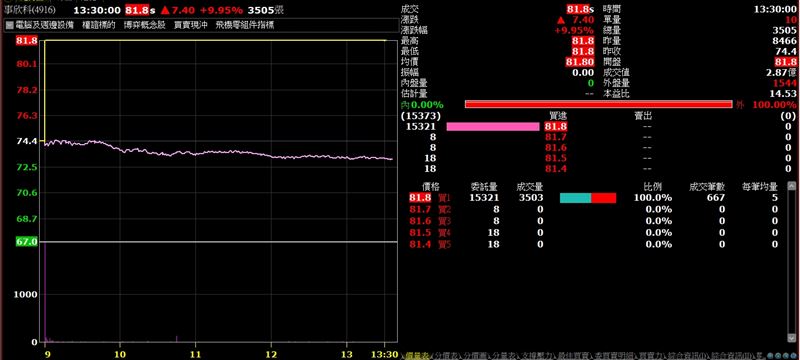Click the 內 0.00% inner ratio label
The height and width of the screenshot is (360, 800).
coord(422,105)
